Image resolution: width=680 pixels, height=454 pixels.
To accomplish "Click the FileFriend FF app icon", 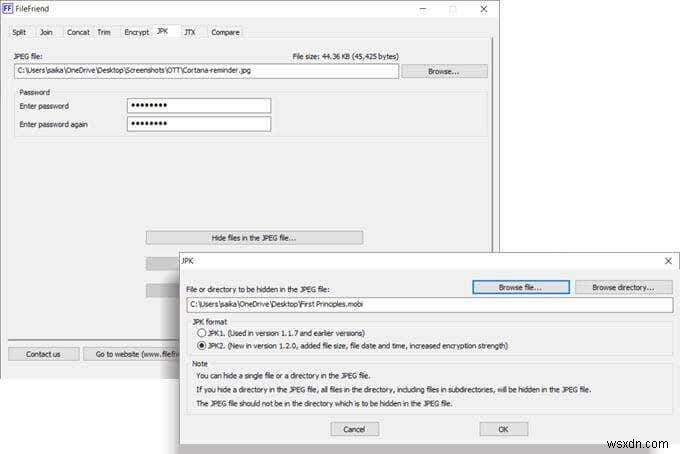I will (7, 8).
